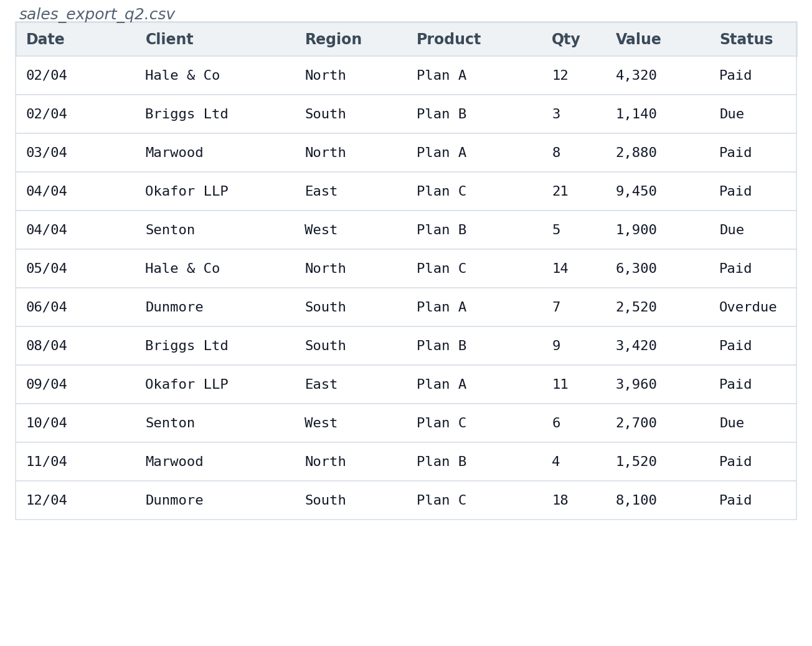Viewport: 812px width, 646px height.
Task: Click Due status in the 2,700 row
Action: pyautogui.click(x=732, y=424)
